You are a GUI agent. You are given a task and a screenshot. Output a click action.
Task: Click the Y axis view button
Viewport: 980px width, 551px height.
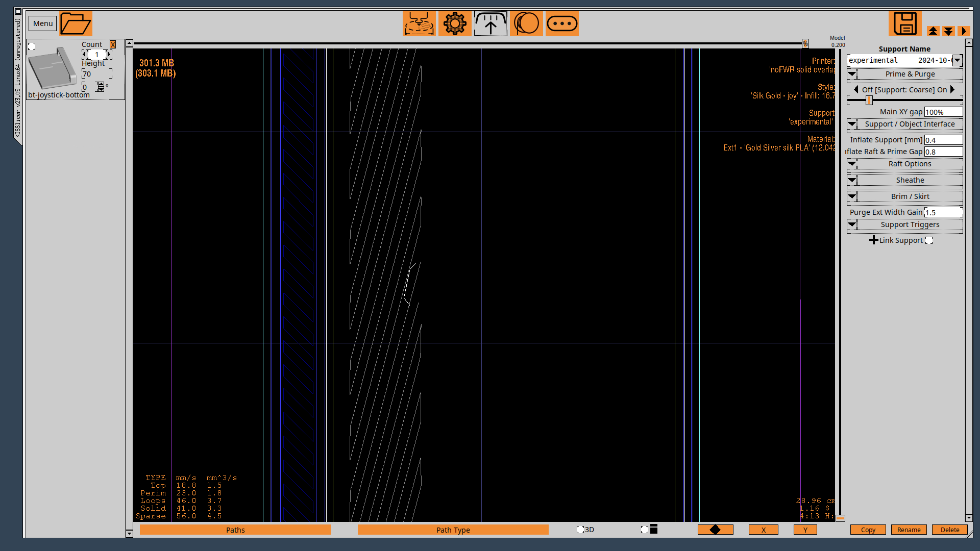tap(805, 530)
